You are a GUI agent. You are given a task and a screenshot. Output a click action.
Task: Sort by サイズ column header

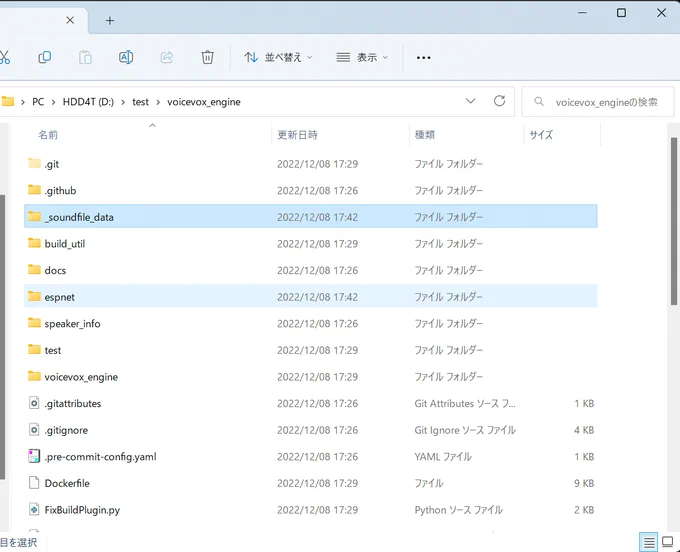pos(541,135)
